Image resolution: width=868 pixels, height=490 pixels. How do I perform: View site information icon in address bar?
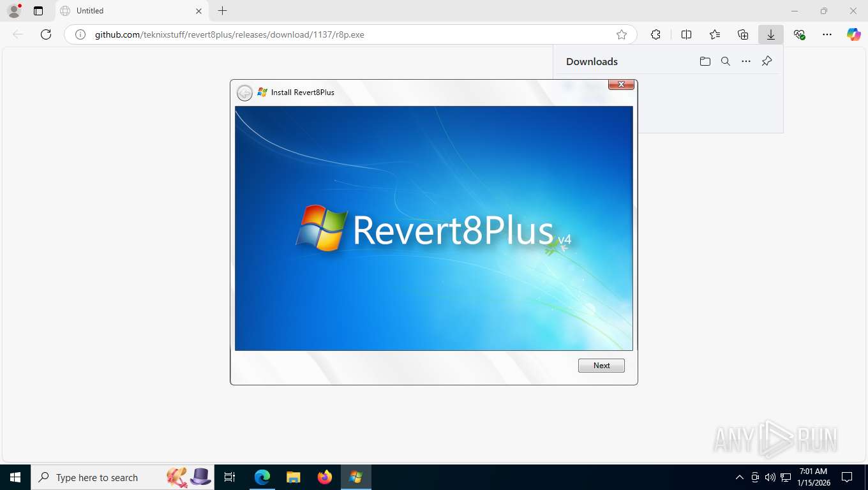[80, 34]
